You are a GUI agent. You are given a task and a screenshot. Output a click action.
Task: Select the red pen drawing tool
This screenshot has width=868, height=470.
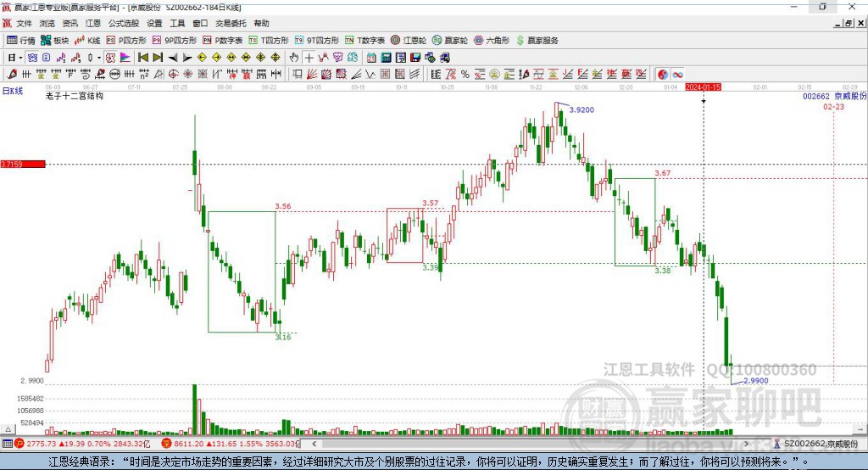click(x=12, y=75)
